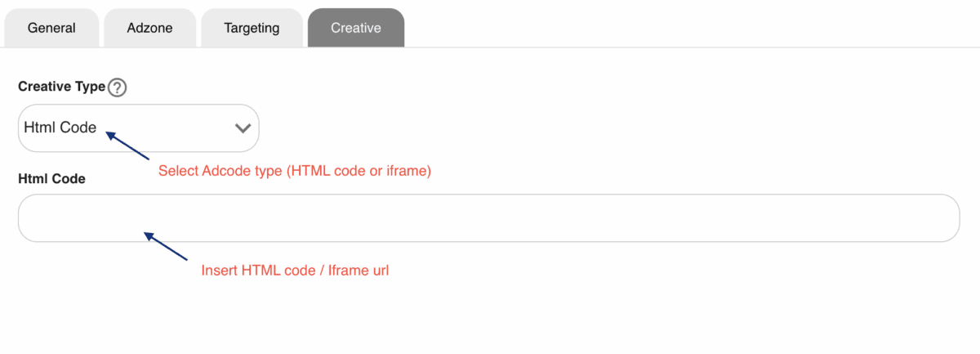Click the blue arrow pointing at dropdown

(x=127, y=146)
